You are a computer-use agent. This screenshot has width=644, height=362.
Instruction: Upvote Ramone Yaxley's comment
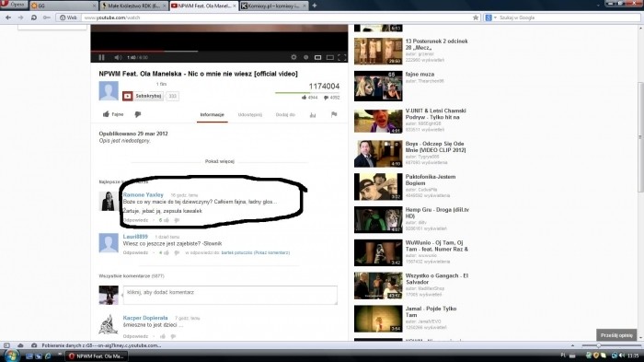[167, 220]
